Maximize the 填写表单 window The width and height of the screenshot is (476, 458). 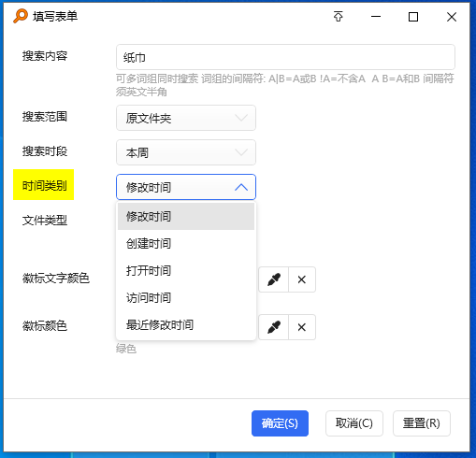(x=413, y=17)
